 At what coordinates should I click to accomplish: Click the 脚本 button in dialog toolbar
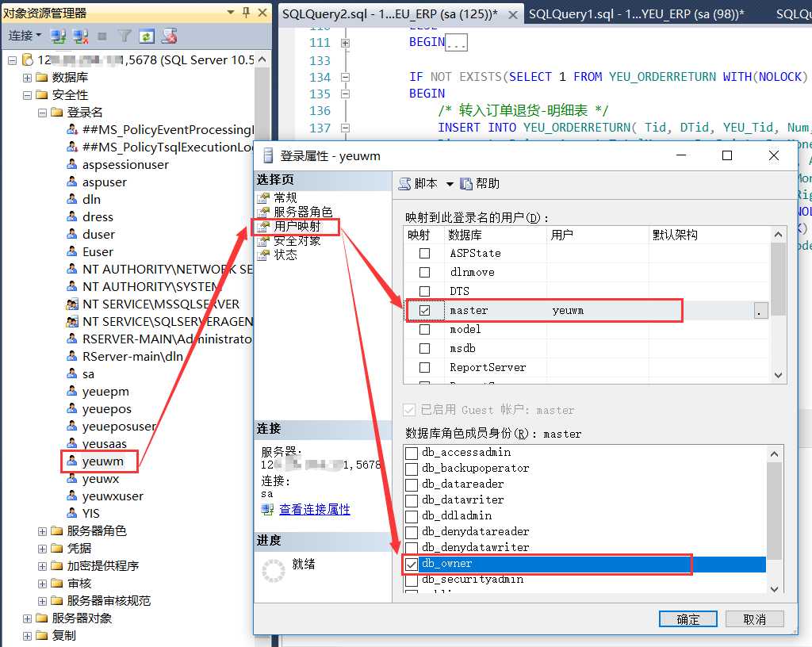418,184
